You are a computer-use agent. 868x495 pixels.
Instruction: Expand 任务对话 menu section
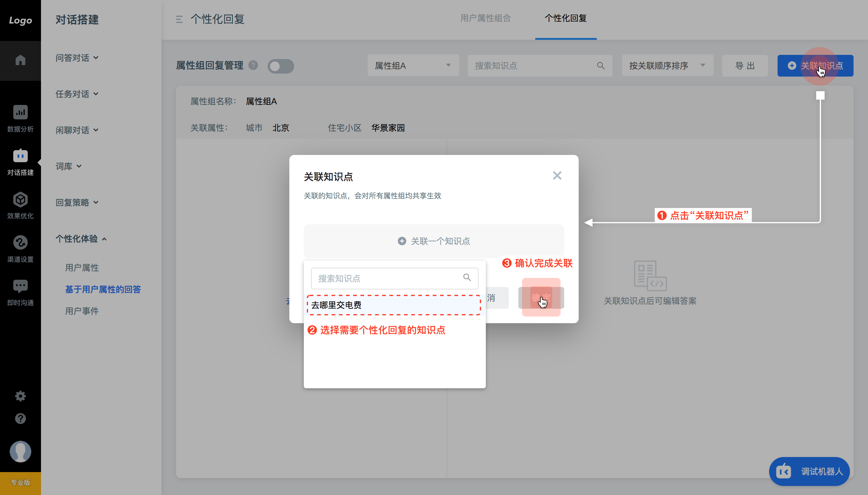tap(77, 94)
